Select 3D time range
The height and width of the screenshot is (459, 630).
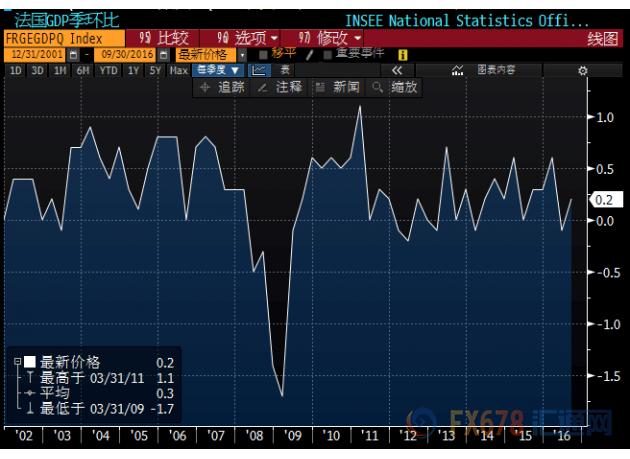[37, 71]
